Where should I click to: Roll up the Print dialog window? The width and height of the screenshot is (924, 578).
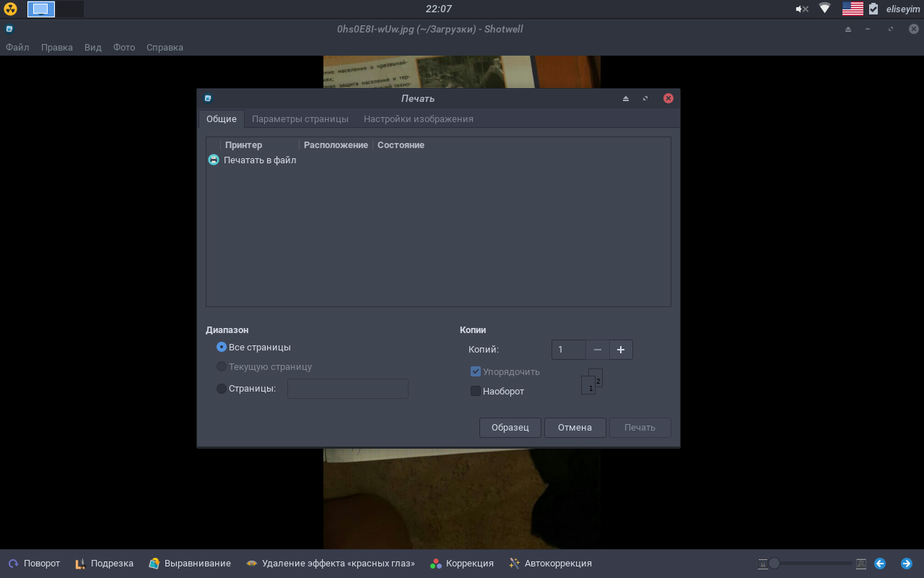pyautogui.click(x=626, y=98)
